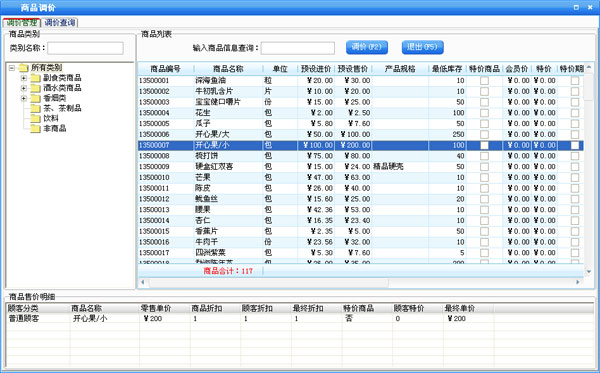Click the horizontal scrollbar under product list
Image resolution: width=600 pixels, height=373 pixels.
(x=360, y=282)
